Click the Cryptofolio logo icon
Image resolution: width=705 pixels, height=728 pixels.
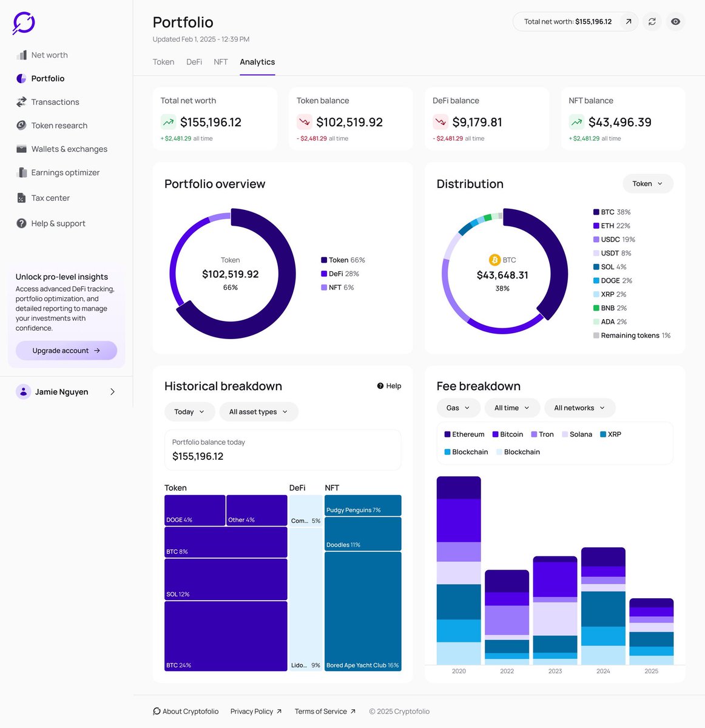click(24, 23)
